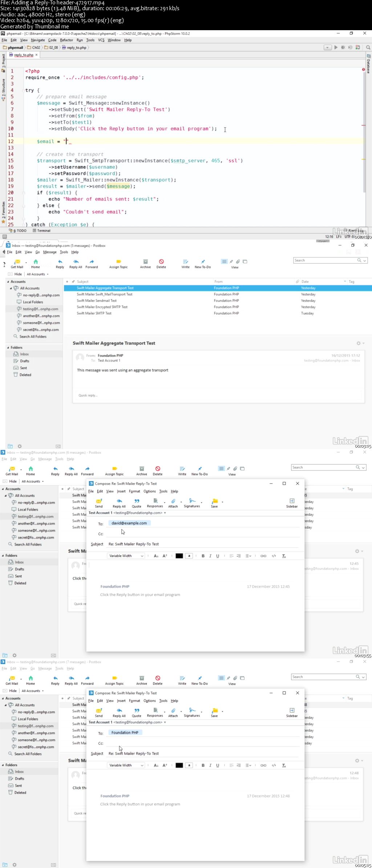Click New To-Do in the 5-messages Postbox toolbar
Image resolution: width=372 pixels, height=868 pixels.
click(x=203, y=264)
